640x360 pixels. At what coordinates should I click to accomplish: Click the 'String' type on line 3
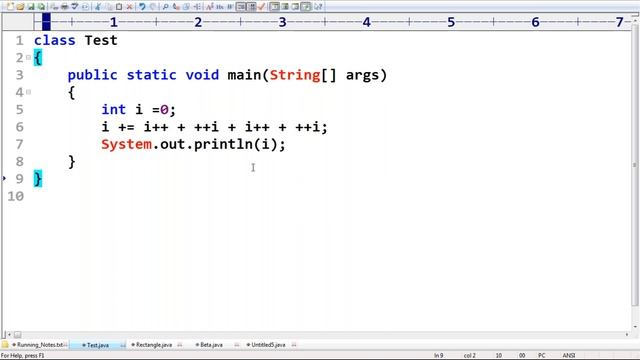coord(295,75)
